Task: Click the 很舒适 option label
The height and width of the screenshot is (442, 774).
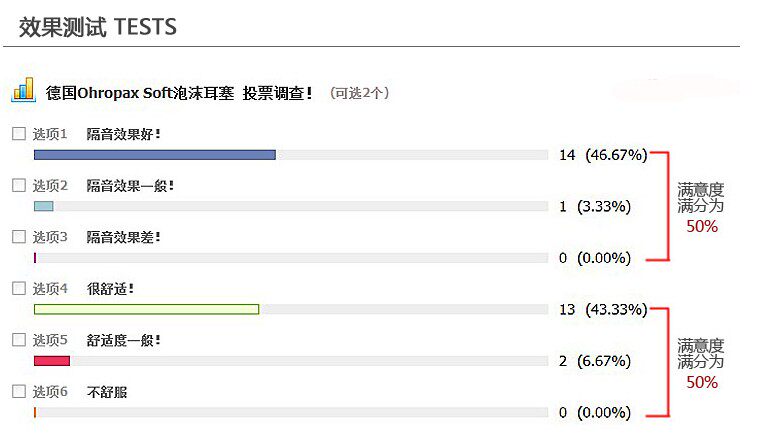Action: click(110, 289)
